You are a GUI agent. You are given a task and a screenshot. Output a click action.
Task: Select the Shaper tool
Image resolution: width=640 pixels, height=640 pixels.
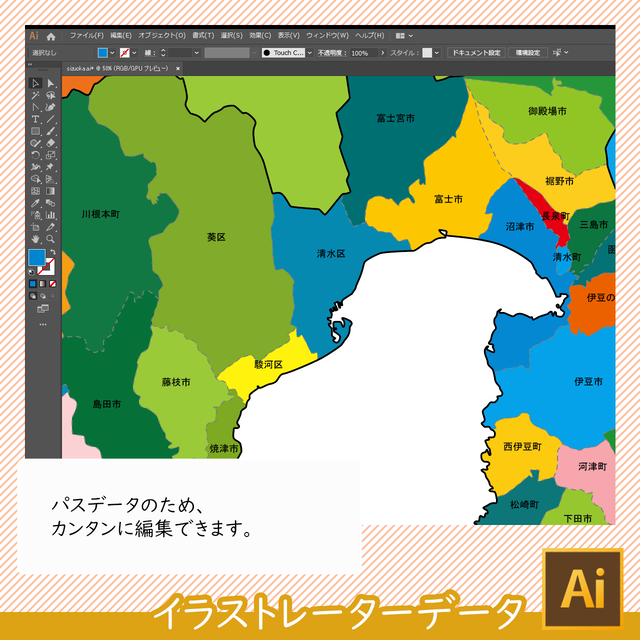pos(36,143)
